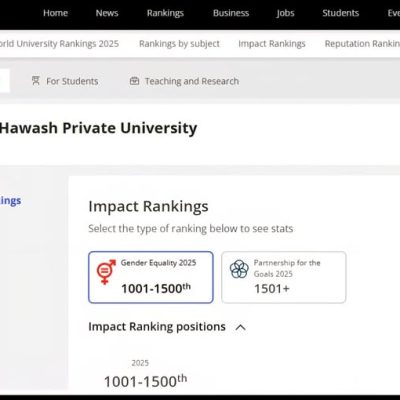Image resolution: width=400 pixels, height=400 pixels.
Task: Open World University Rankings 2025 link
Action: pyautogui.click(x=59, y=44)
